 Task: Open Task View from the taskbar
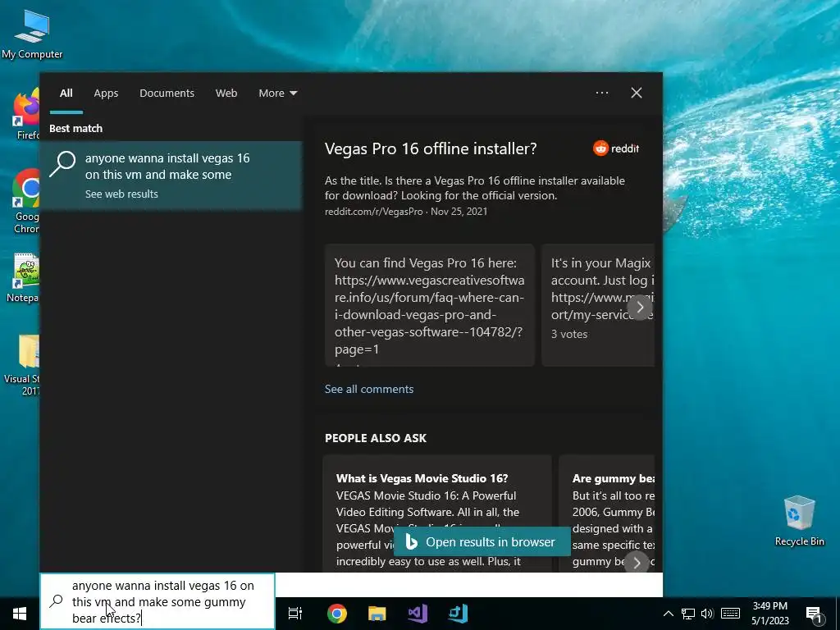[x=295, y=614]
